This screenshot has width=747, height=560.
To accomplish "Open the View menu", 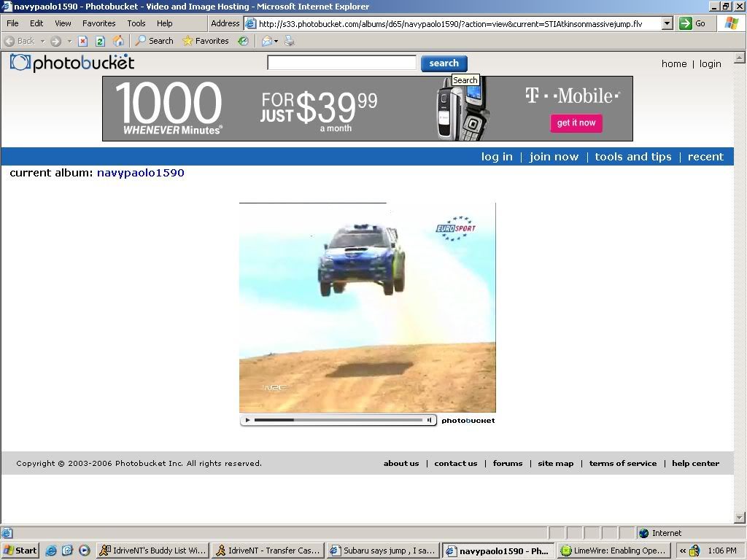I will [63, 23].
